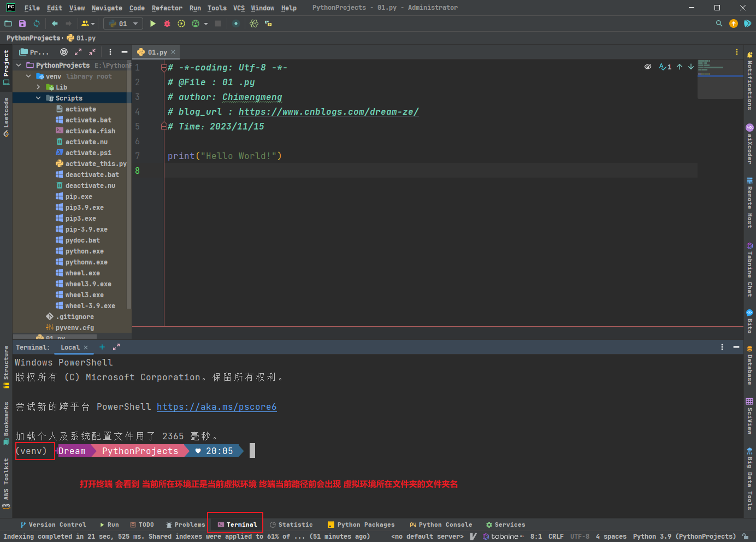This screenshot has height=542, width=756.
Task: Toggle the read-only lock icon in the status bar
Action: [x=746, y=537]
